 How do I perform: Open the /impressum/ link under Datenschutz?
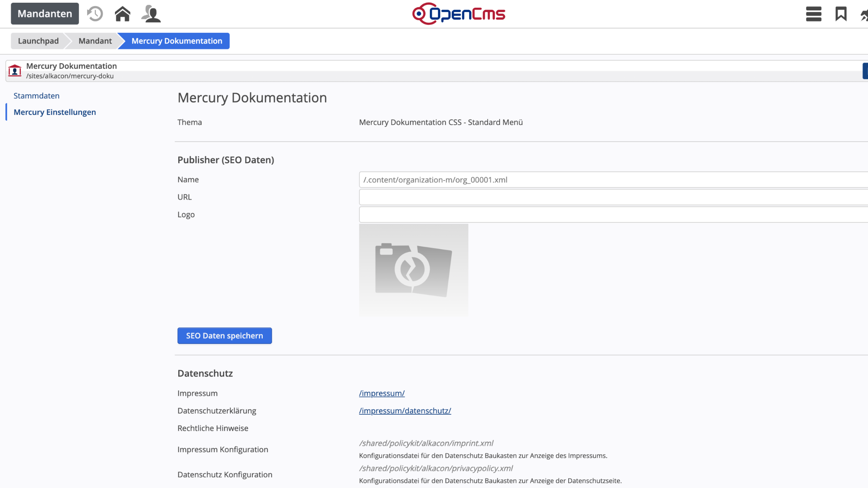382,393
